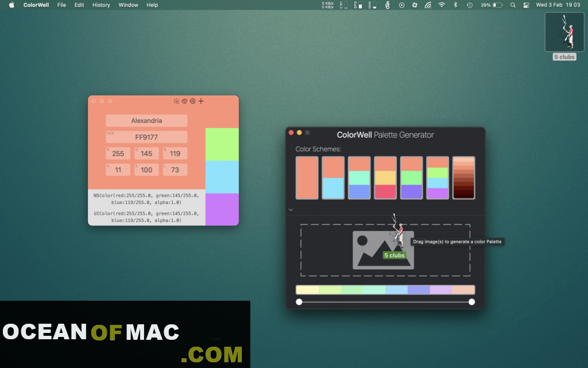Viewport: 588px width, 368px height.
Task: Click the right handle of palette range slider
Action: 472,302
